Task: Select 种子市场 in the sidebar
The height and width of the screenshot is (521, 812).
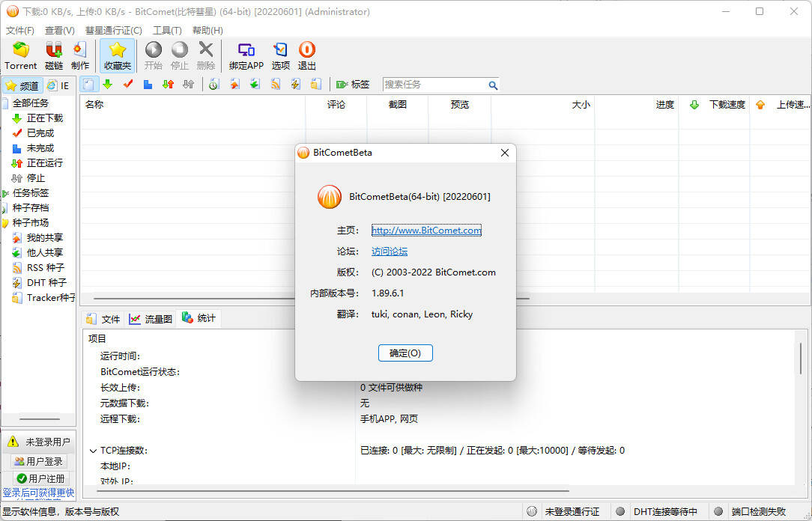Action: click(31, 223)
